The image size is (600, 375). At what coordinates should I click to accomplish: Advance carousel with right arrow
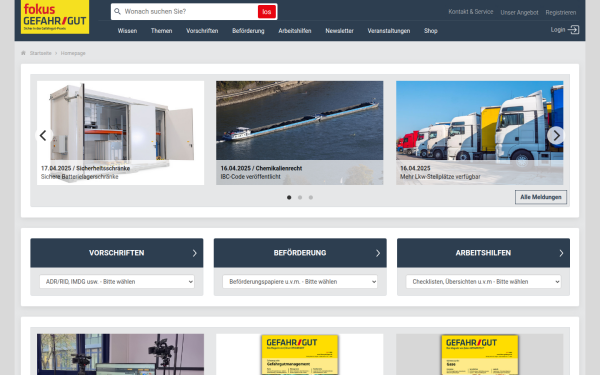coord(556,135)
